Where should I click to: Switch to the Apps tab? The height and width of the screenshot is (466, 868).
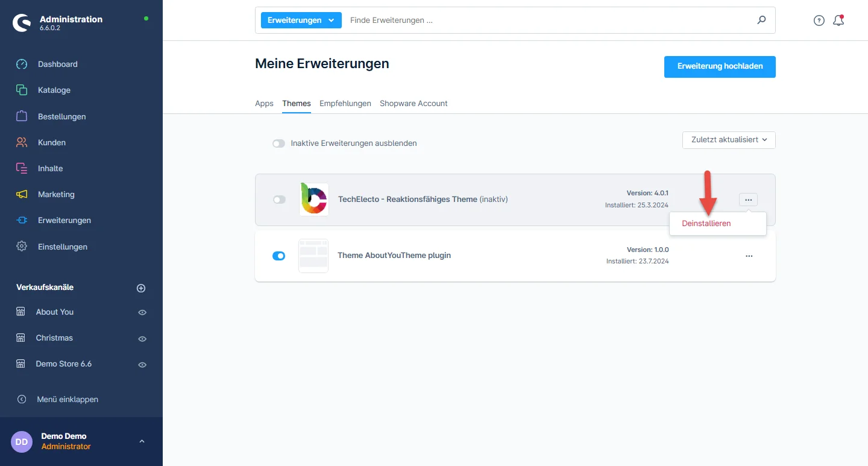pos(264,104)
